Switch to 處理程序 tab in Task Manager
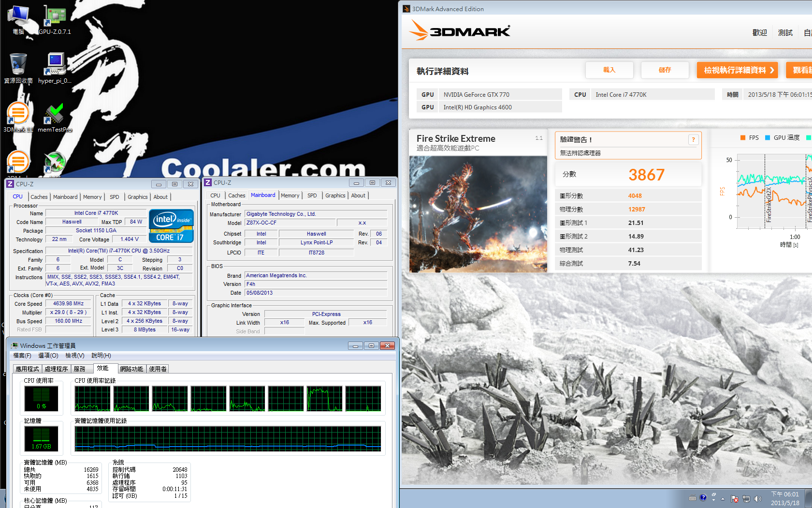812x508 pixels. coord(57,369)
